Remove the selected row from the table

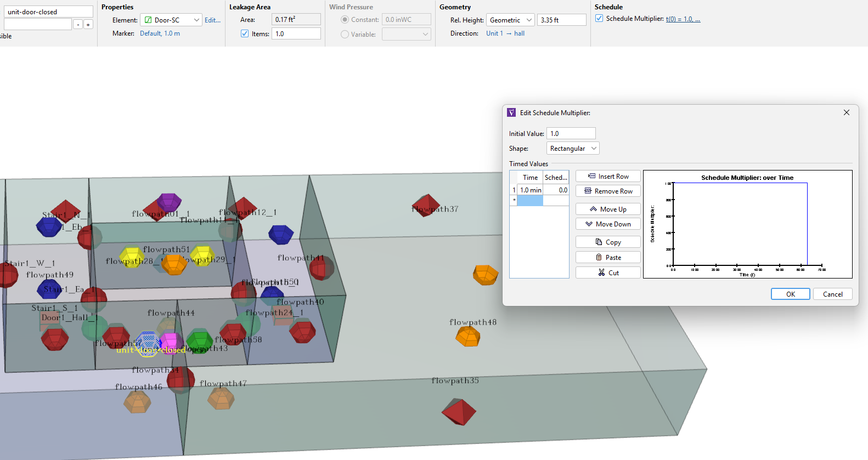tap(608, 191)
